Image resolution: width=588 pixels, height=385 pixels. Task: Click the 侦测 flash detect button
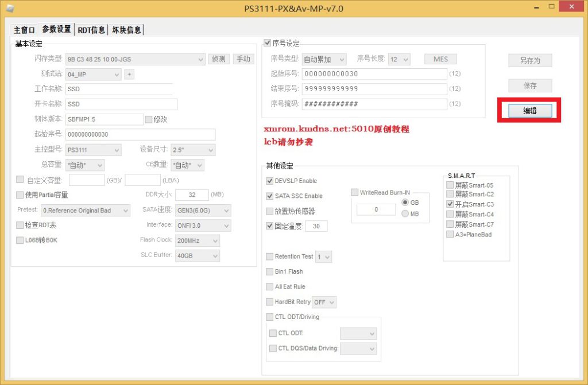[219, 59]
